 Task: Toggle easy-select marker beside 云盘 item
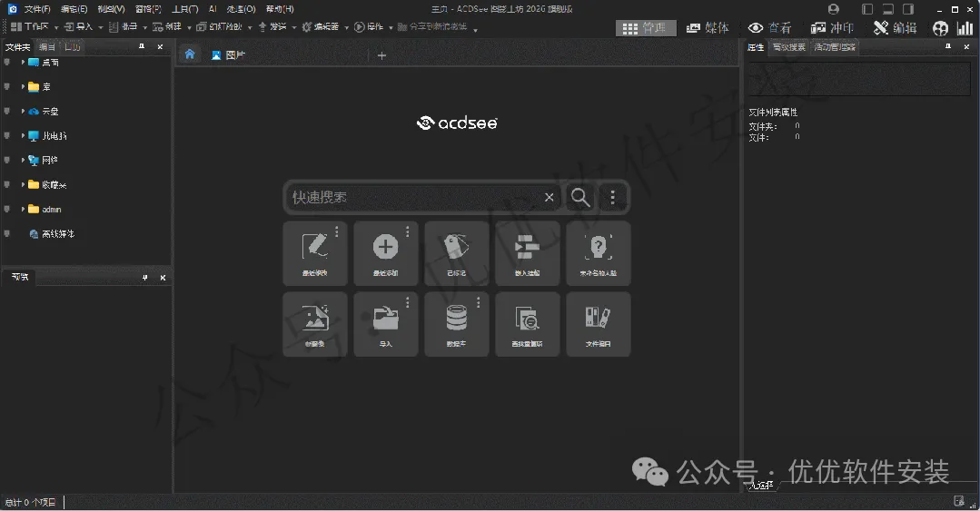click(7, 112)
